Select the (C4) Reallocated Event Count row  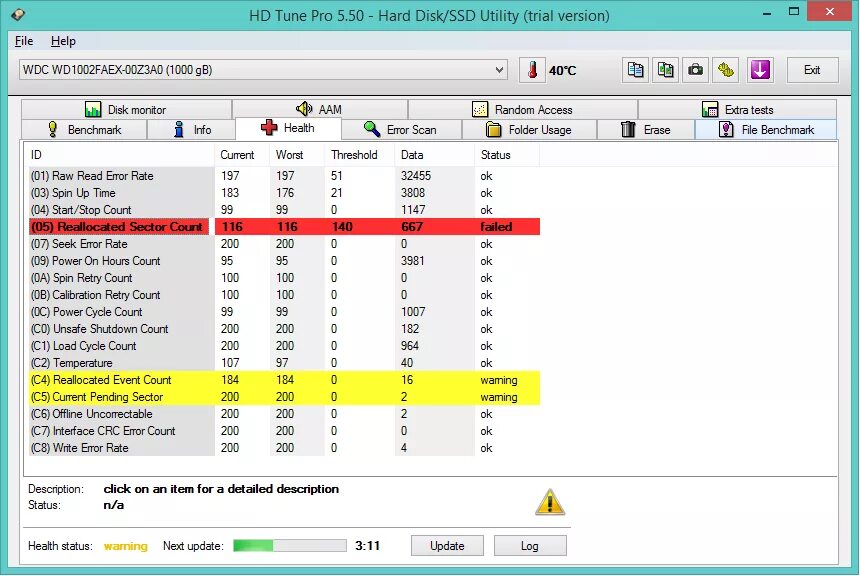284,380
